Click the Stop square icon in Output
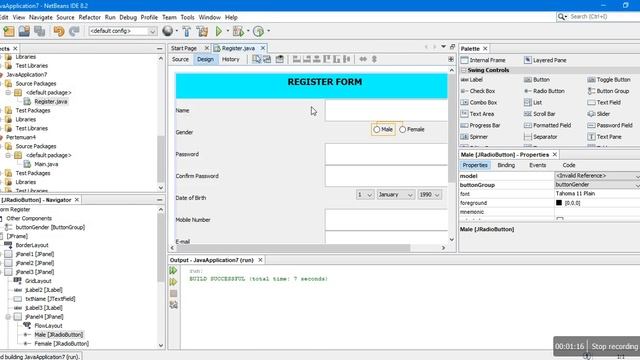640x360 pixels. [x=173, y=293]
